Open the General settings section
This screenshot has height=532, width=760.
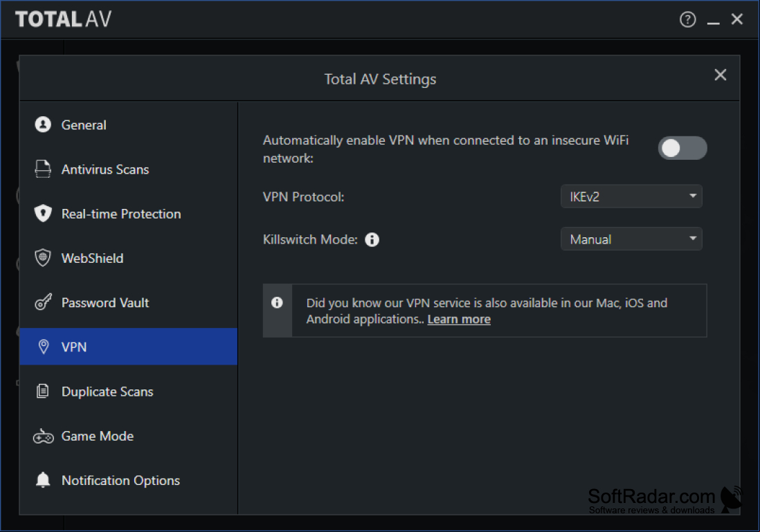(129, 125)
